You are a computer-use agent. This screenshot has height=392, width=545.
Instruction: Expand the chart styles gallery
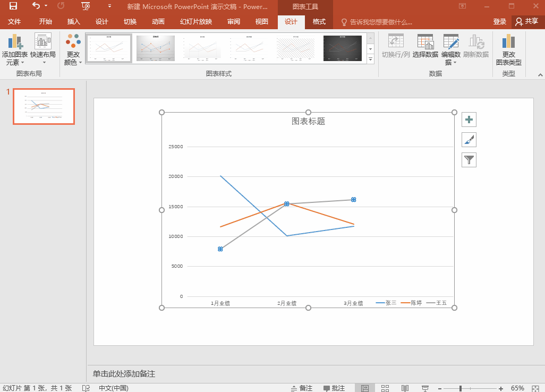371,59
